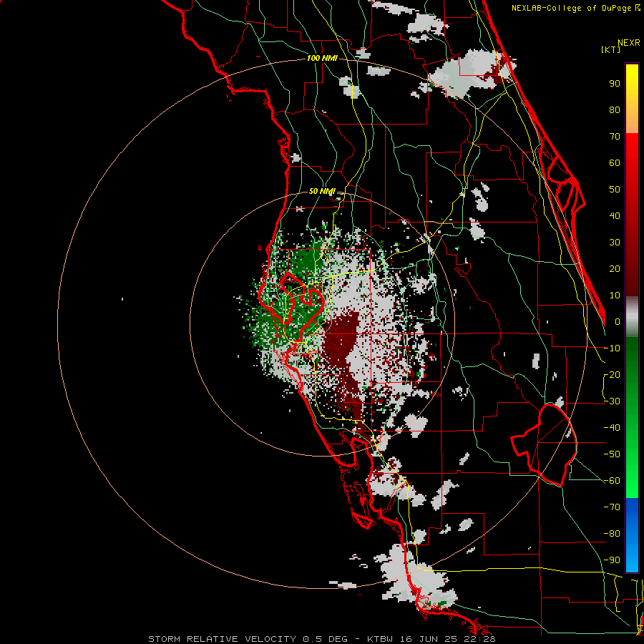Screen dimensions: 644x644
Task: Click the 90 value on the velocity scale
Action: coord(615,84)
